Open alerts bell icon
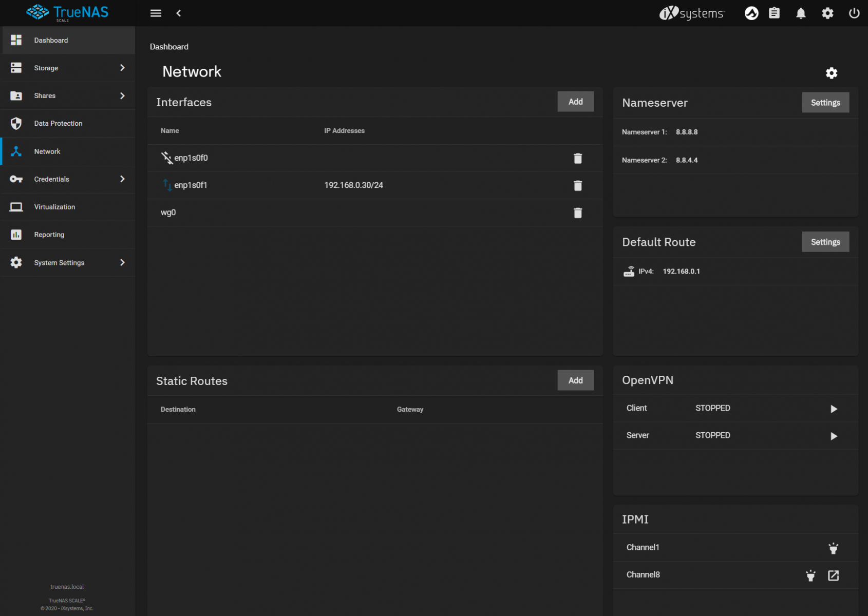 click(x=801, y=13)
